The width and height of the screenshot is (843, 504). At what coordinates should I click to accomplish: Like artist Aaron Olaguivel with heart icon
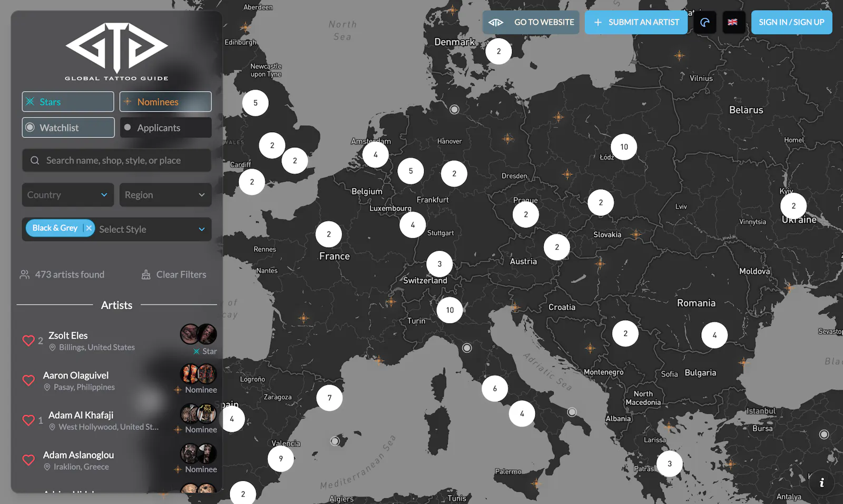tap(28, 380)
